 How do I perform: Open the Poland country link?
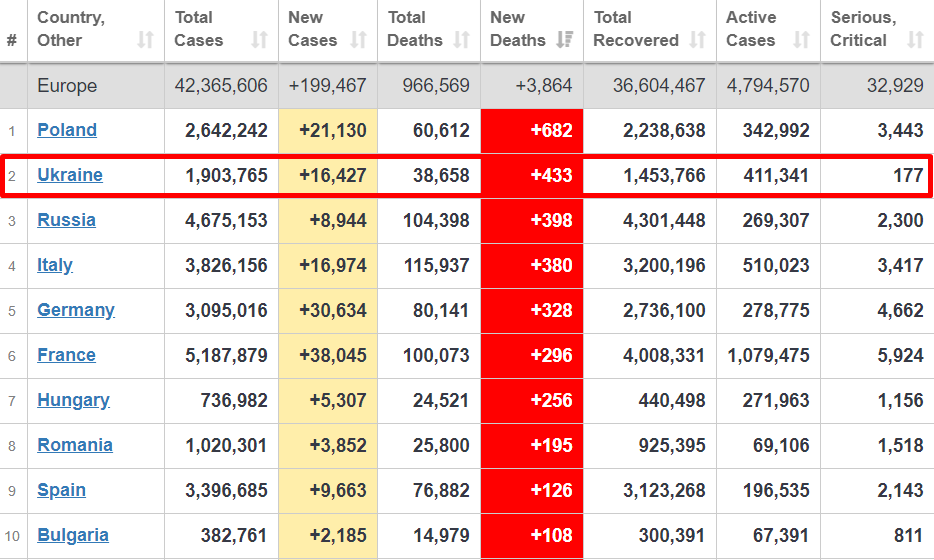67,130
